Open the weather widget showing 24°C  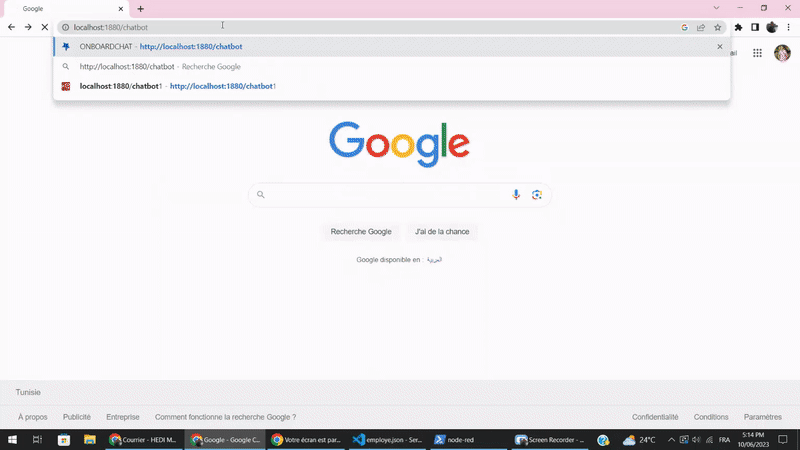(x=638, y=440)
